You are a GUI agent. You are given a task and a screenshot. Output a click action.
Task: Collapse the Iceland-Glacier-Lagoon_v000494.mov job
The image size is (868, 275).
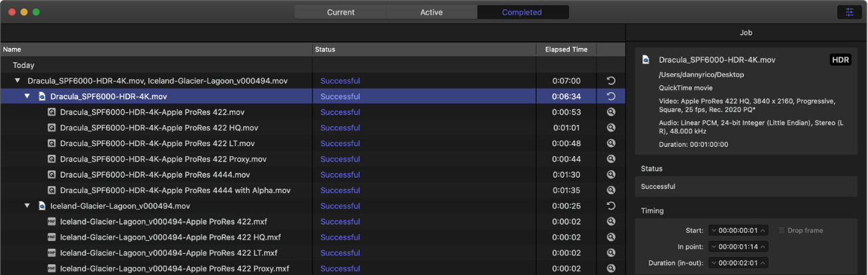click(27, 206)
